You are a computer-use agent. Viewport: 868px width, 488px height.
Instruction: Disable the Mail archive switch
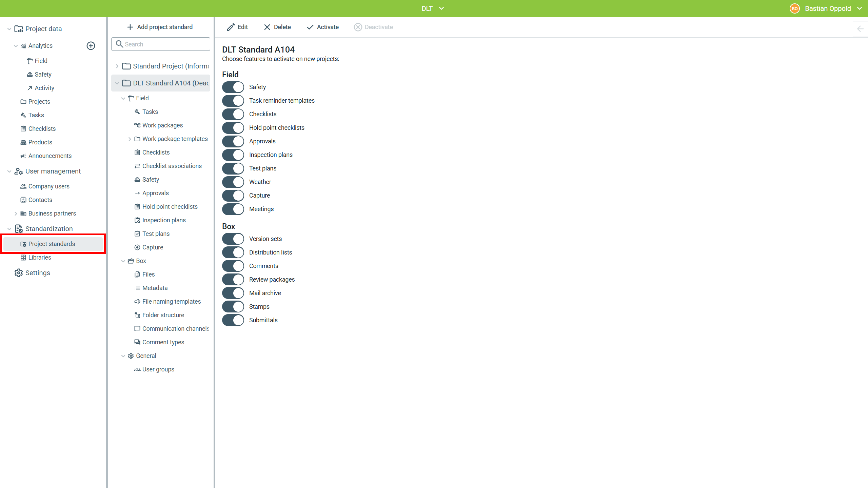233,293
